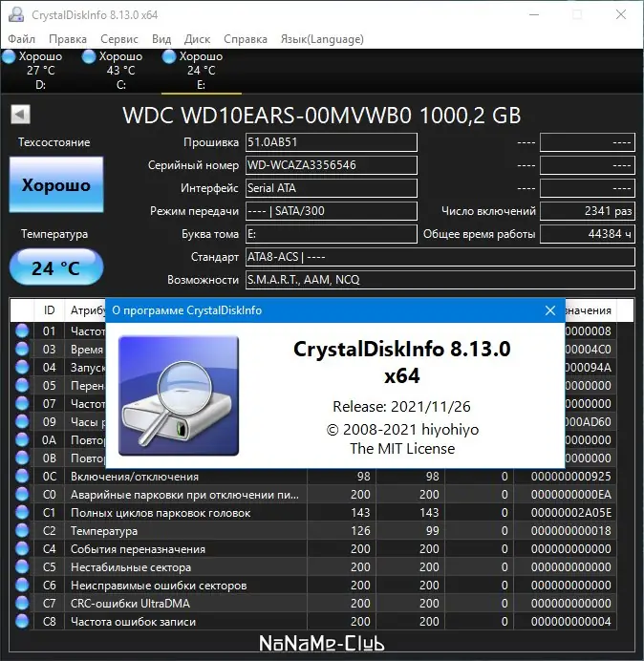This screenshot has width=644, height=661.
Task: Click the Буква тома field E:
Action: 332,234
